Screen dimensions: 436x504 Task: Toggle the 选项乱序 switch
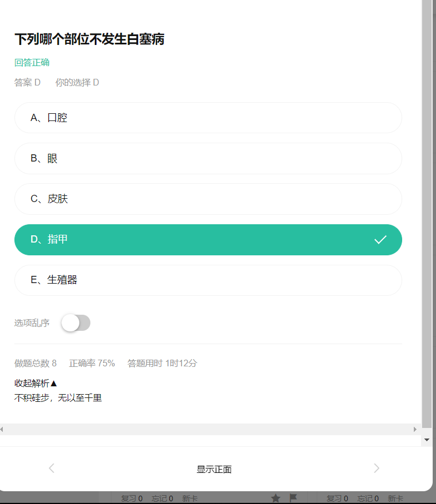[x=76, y=322]
